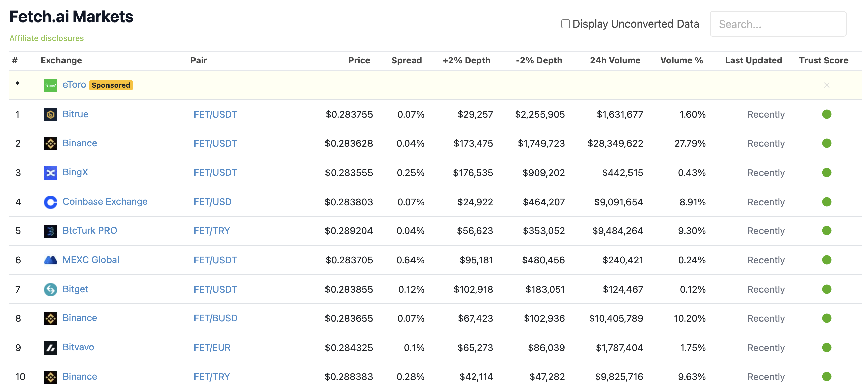Open the BtcTurk PRO FET/TRY pair link
Image resolution: width=868 pixels, height=391 pixels.
point(212,231)
